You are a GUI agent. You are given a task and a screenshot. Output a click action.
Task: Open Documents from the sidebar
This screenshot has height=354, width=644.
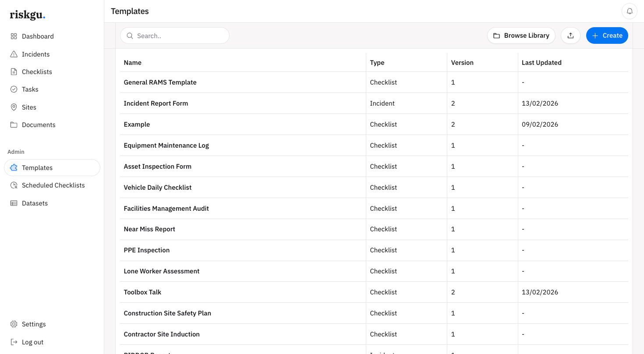39,125
